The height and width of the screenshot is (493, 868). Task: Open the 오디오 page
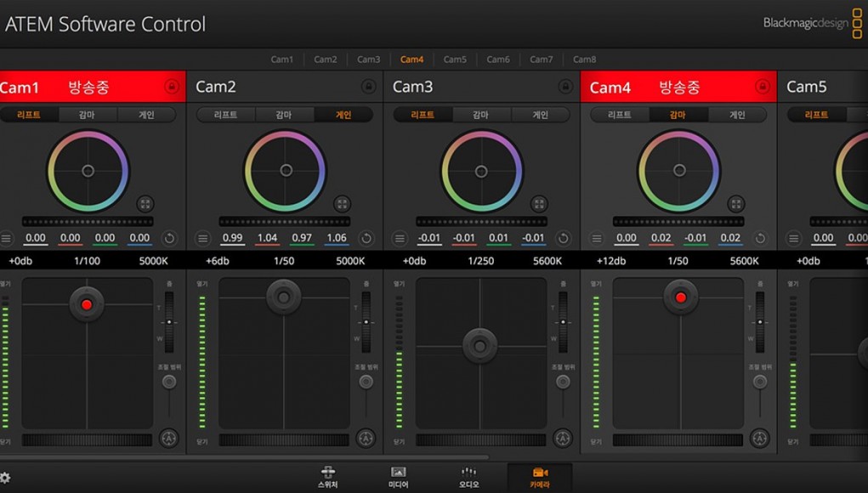pyautogui.click(x=468, y=477)
